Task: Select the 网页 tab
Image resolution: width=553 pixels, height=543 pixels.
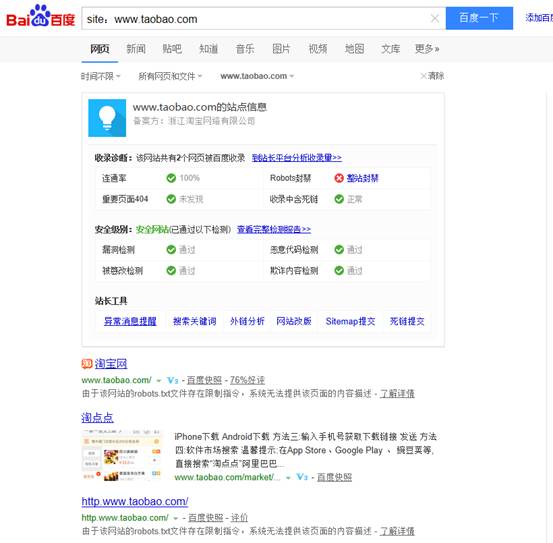Action: point(99,49)
